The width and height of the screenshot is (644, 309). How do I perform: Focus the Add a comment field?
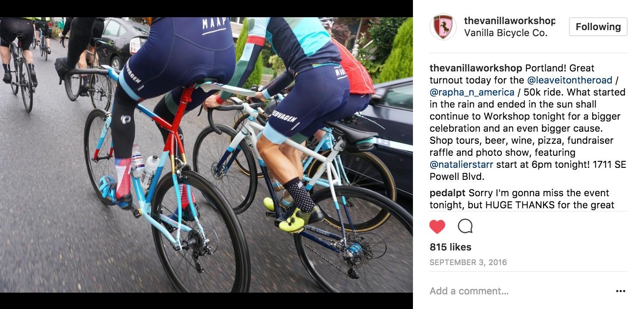517,291
